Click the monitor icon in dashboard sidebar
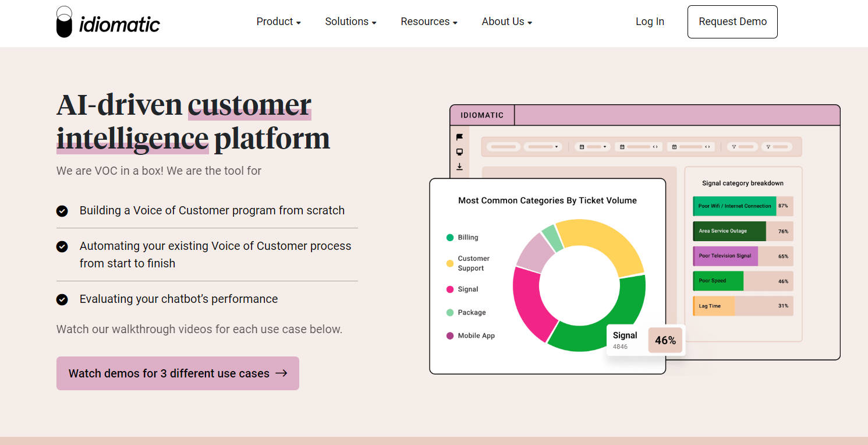868x445 pixels. point(459,152)
